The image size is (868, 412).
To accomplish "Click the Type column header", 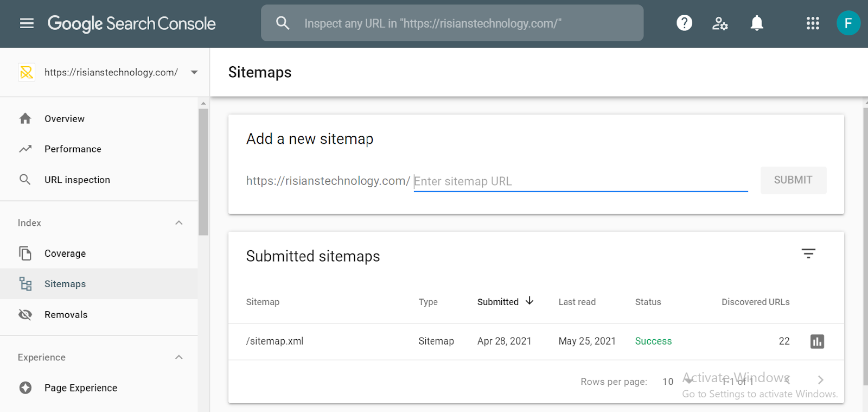I will coord(428,302).
